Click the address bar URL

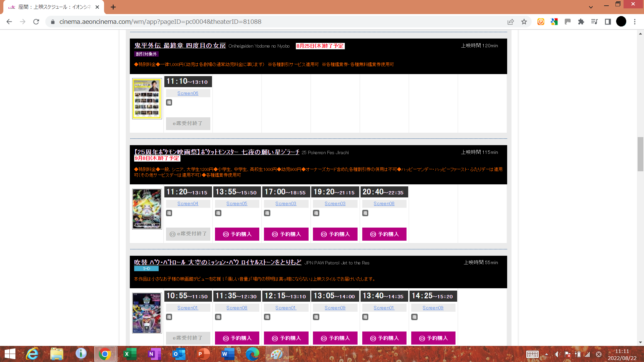point(160,22)
